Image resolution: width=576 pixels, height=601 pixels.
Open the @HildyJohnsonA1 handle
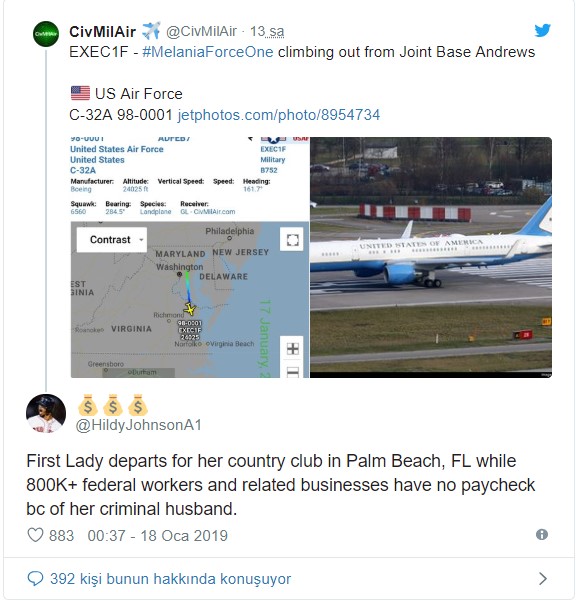click(x=138, y=425)
